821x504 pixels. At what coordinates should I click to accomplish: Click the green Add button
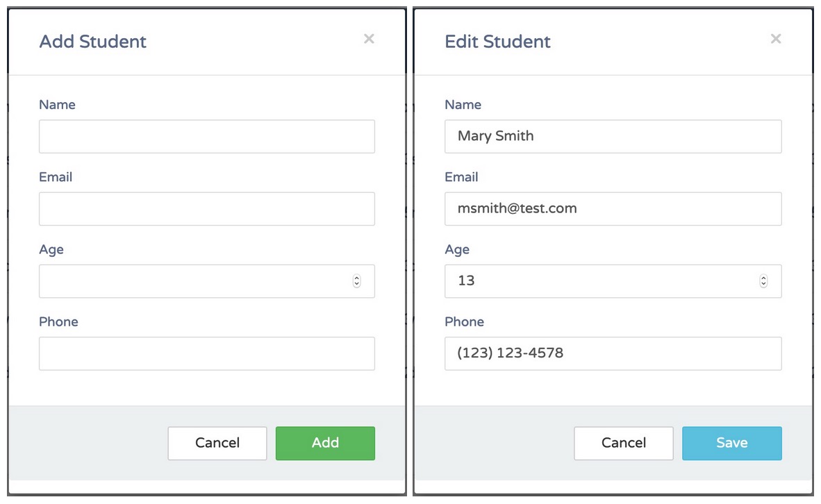[x=325, y=443]
